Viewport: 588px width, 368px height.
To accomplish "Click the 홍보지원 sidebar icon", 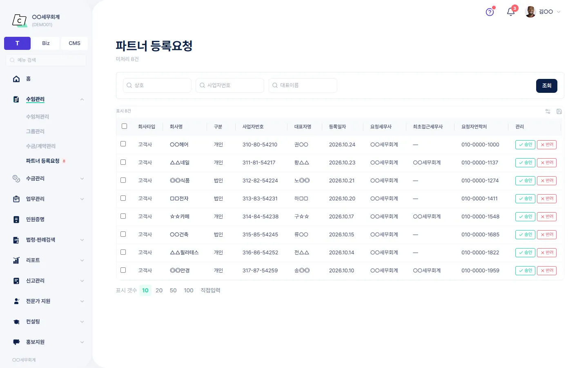I will tap(16, 342).
